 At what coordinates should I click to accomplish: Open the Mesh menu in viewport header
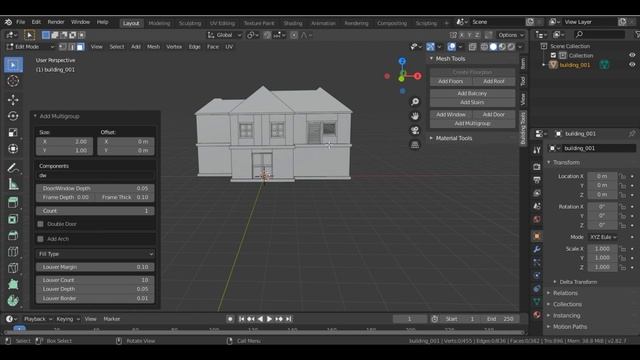pyautogui.click(x=153, y=47)
